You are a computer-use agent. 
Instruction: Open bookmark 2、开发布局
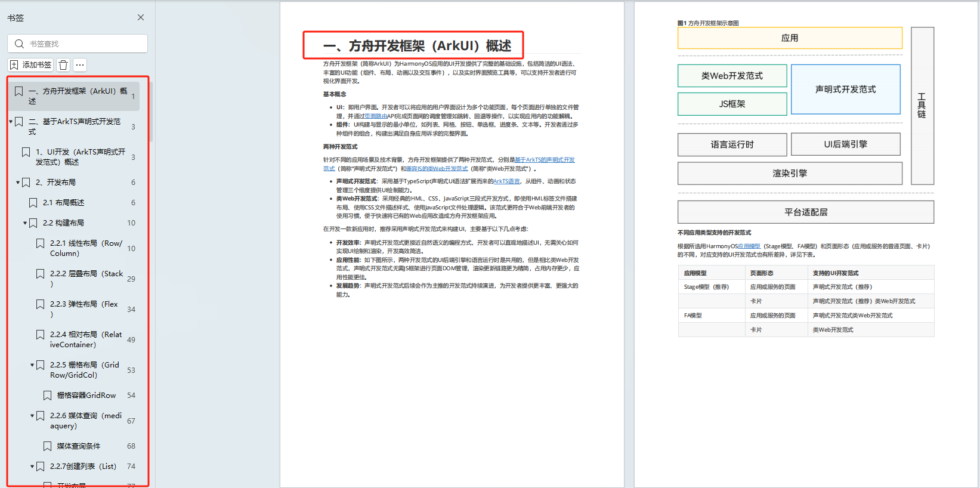(x=55, y=183)
